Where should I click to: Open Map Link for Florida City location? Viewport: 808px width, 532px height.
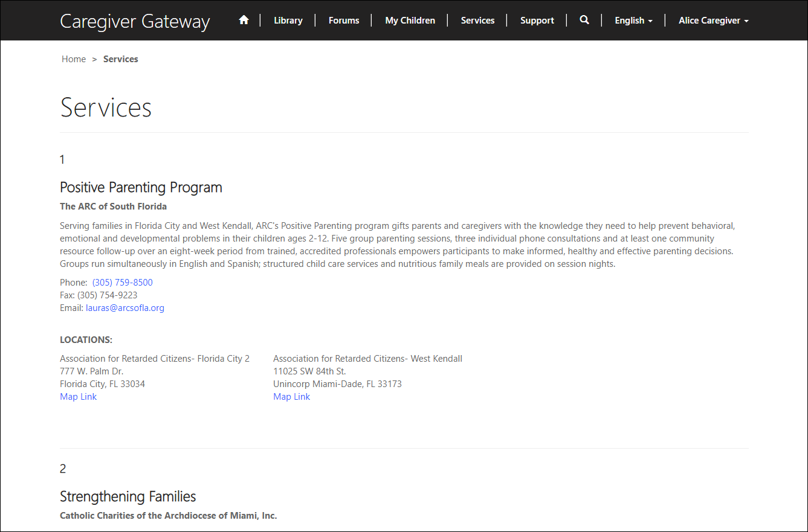coord(78,397)
